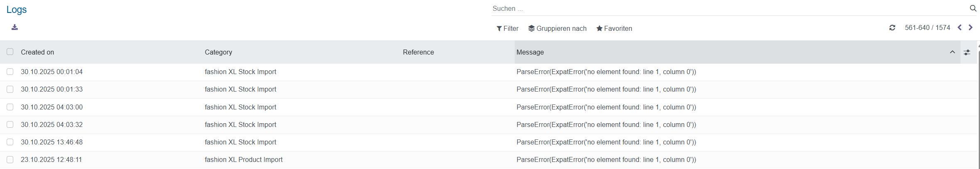Click the search magnifier icon
The image size is (980, 169).
pyautogui.click(x=973, y=8)
